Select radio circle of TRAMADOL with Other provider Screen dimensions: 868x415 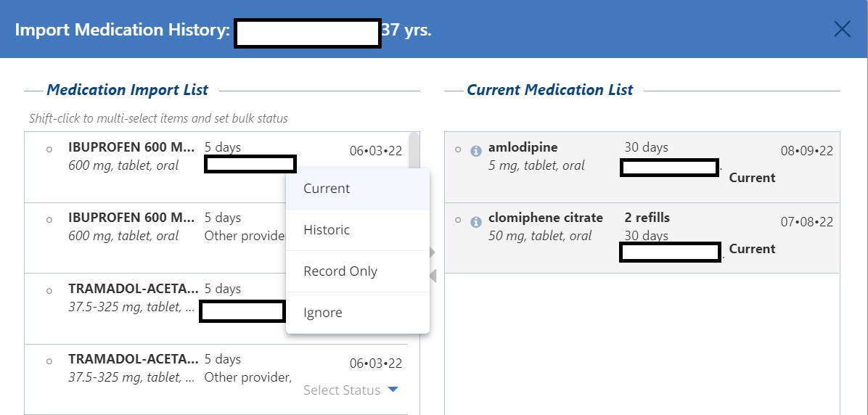[x=49, y=361]
